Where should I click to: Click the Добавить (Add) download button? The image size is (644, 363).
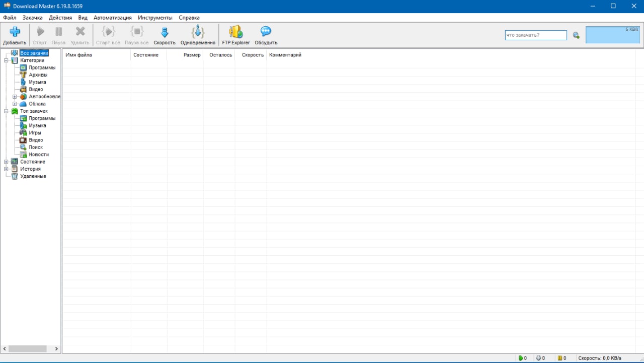click(x=15, y=35)
